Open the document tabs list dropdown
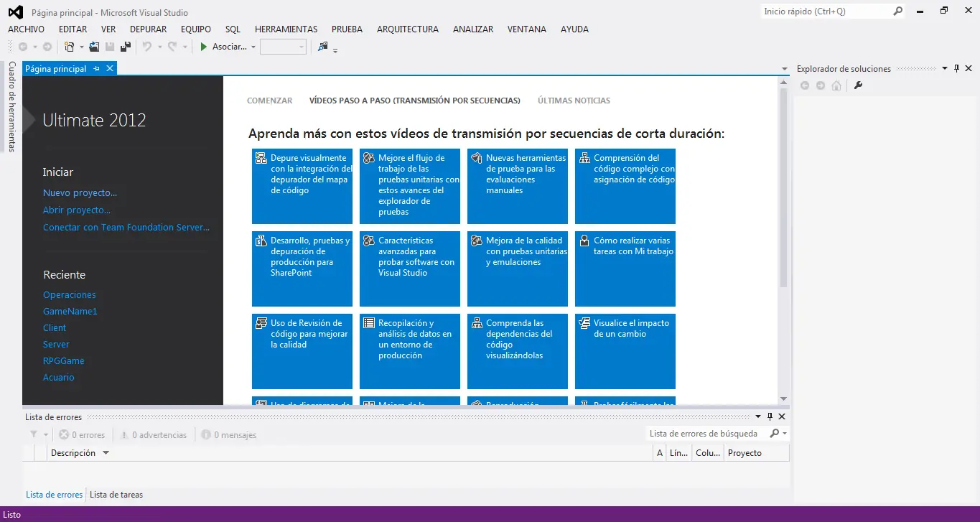This screenshot has width=980, height=522. coord(785,69)
